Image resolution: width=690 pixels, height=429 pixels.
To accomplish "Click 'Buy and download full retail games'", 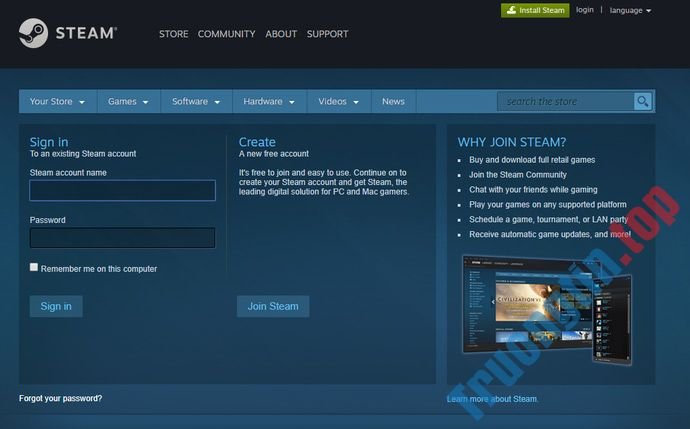I will 532,160.
